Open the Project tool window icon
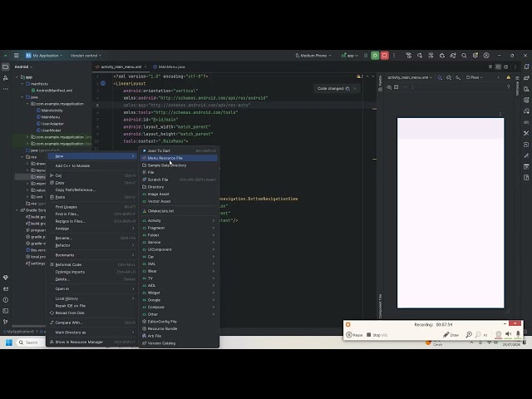Screen dimensions: 532x399 click(6, 66)
